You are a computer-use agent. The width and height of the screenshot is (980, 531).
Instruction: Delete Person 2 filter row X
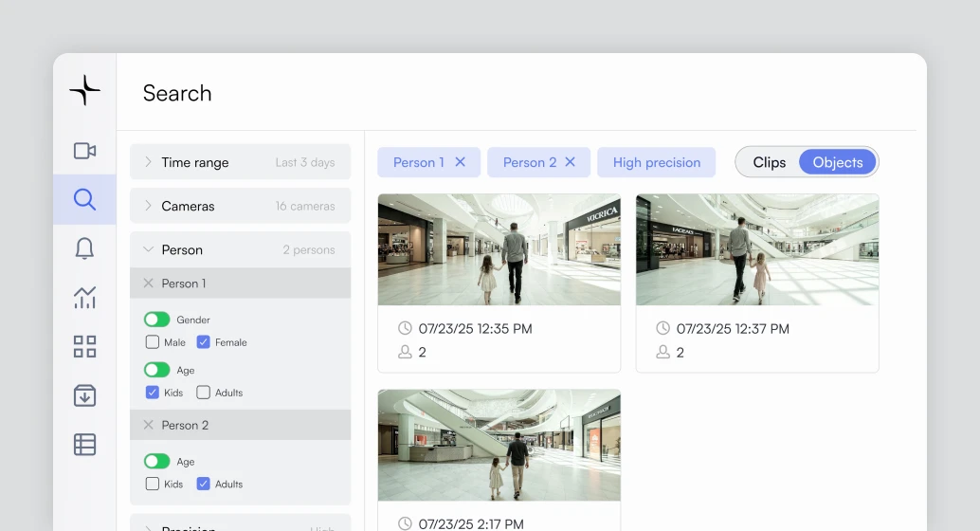tap(148, 426)
